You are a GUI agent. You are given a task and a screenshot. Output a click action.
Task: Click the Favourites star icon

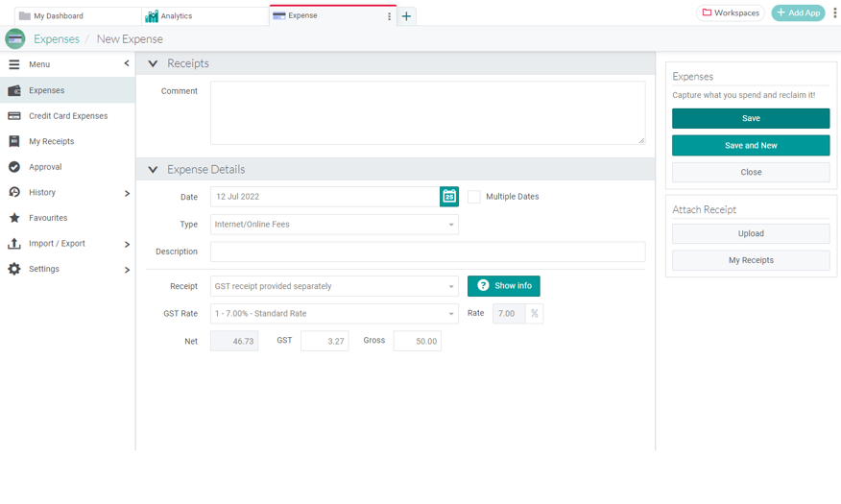tap(14, 218)
